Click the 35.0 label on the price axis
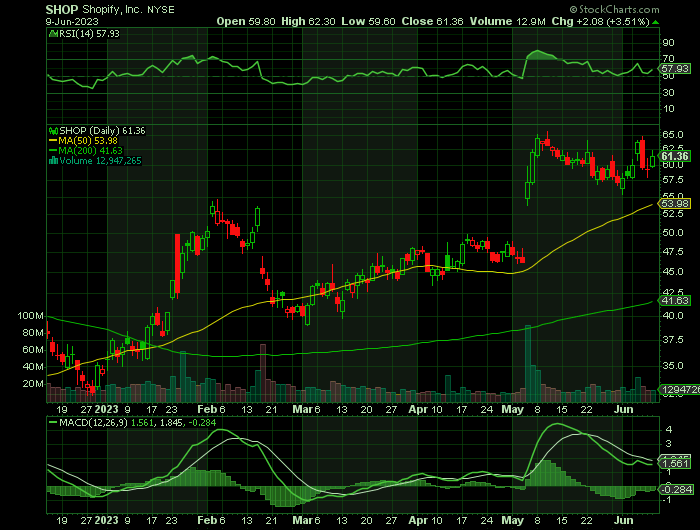The width and height of the screenshot is (700, 530). pyautogui.click(x=673, y=366)
